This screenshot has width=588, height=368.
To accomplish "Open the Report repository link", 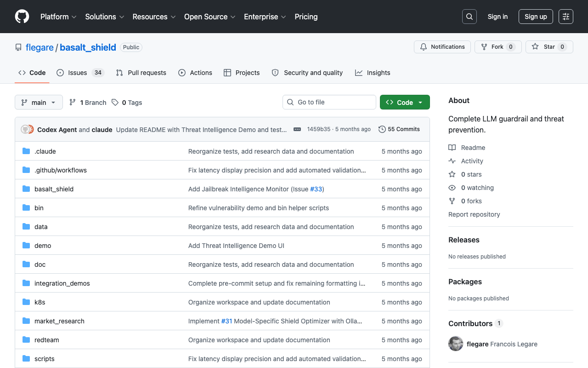I will coord(474,214).
